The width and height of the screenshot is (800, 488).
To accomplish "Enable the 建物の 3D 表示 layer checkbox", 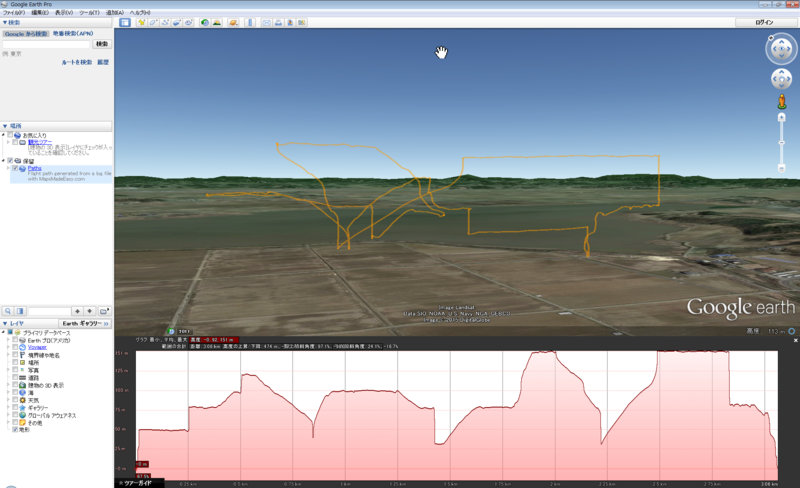I will point(15,385).
